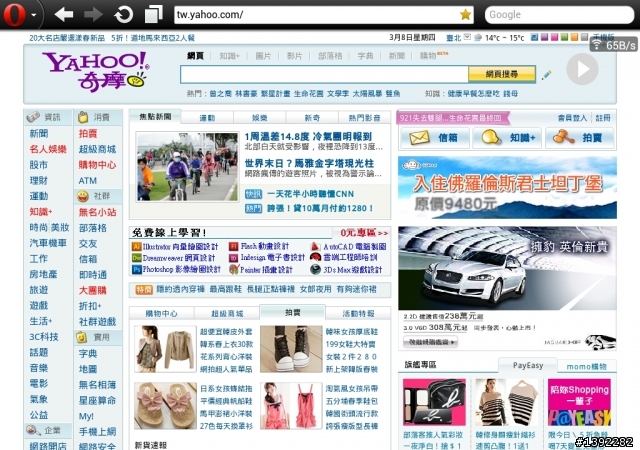
Task: Click the Photoshop Ps course icon
Action: [136, 270]
